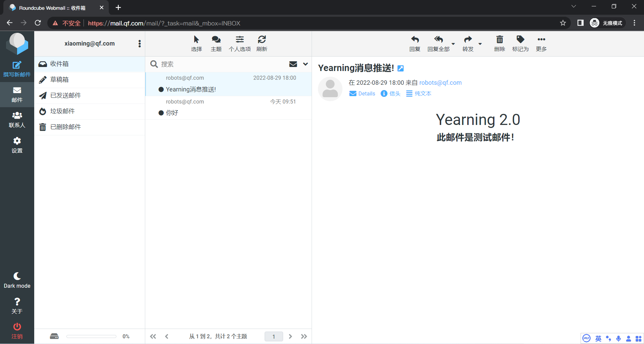Click the search magnifier icon
644x344 pixels.
pyautogui.click(x=154, y=64)
